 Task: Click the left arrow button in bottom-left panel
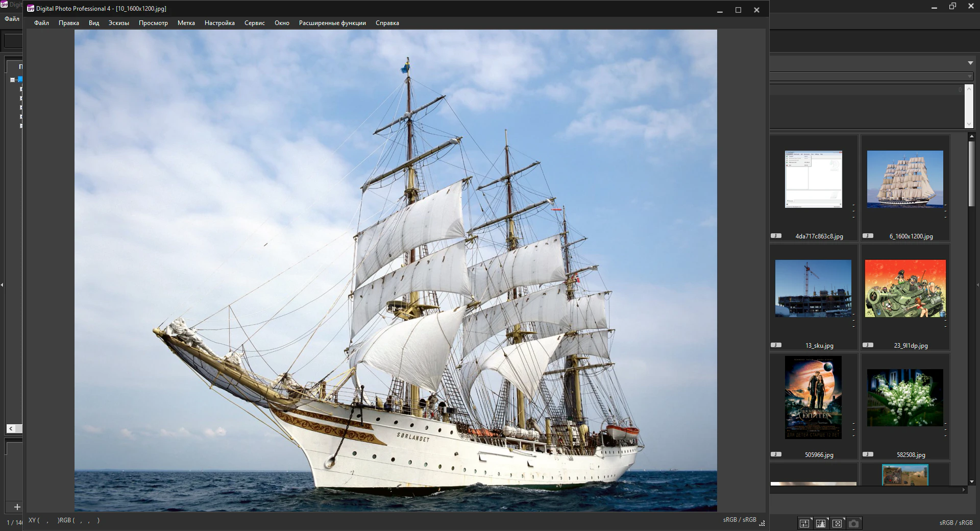point(10,428)
